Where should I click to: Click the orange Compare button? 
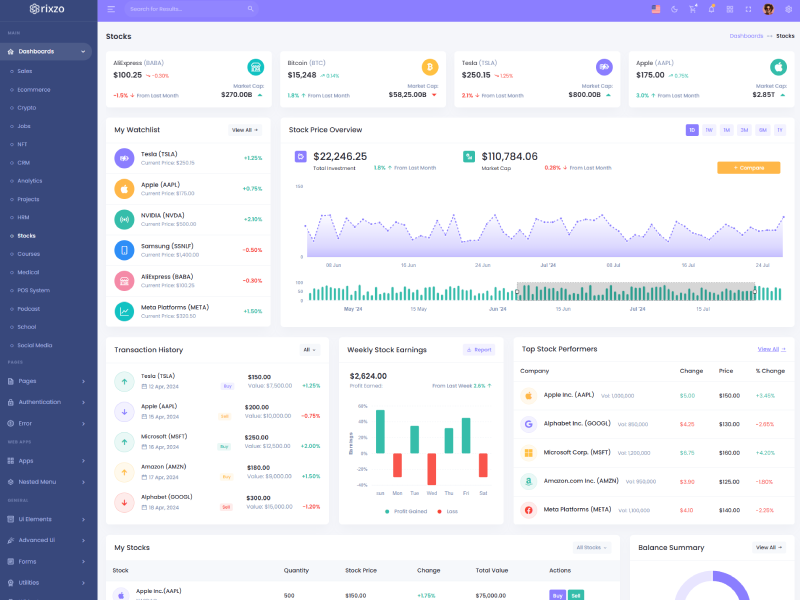748,168
